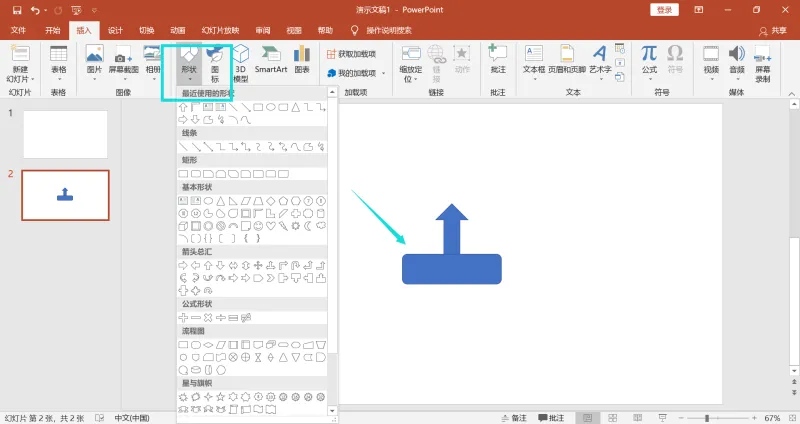Click the 操作说明搜索 tell-me search box
Viewport: 800px width, 424px height.
[x=388, y=30]
